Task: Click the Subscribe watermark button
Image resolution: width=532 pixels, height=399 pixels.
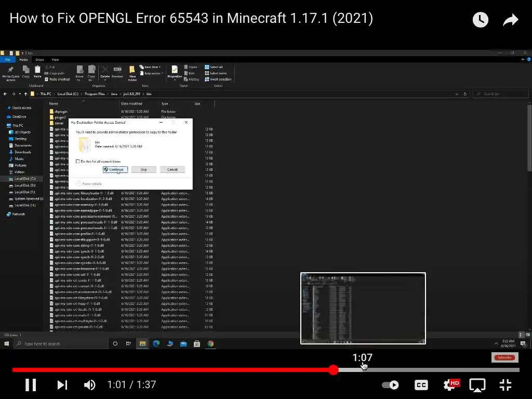Action: 504,357
